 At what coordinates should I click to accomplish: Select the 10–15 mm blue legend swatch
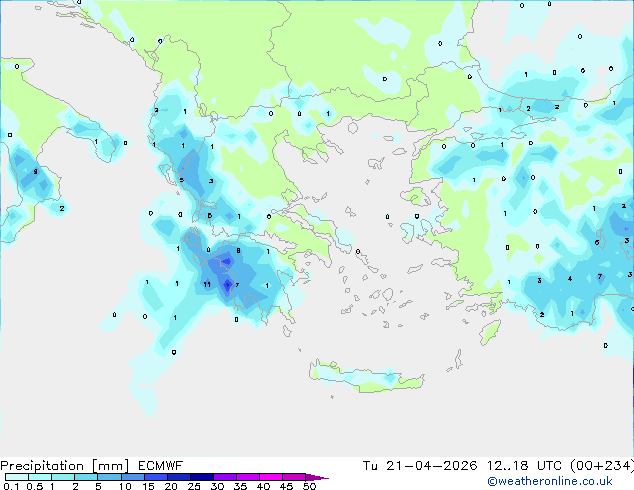coord(133,477)
